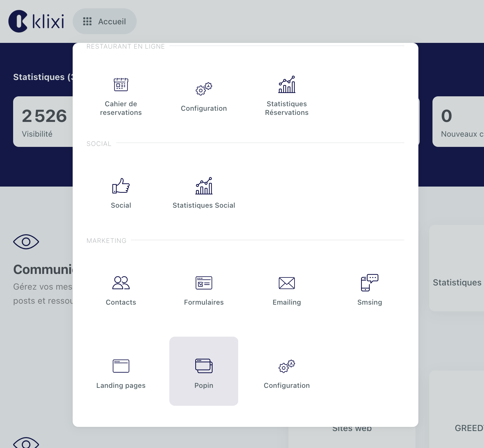Click the Nouveaux stat card showing 0
Image resolution: width=484 pixels, height=448 pixels.
click(x=458, y=122)
